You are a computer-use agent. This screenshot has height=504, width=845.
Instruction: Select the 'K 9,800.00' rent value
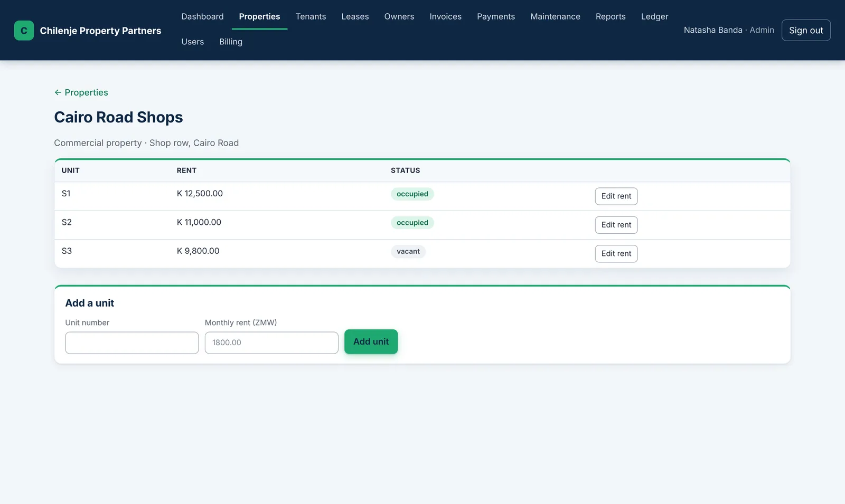[198, 251]
